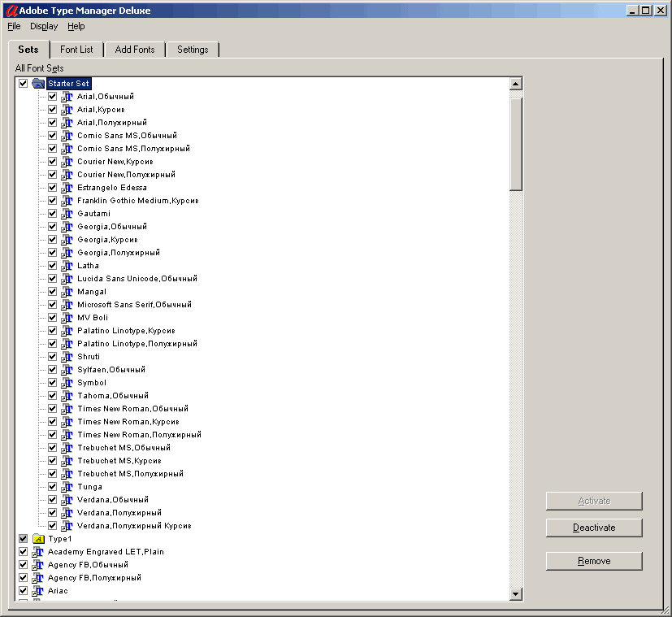Select the Starter Set tree item
This screenshot has width=672, height=617.
tap(68, 84)
